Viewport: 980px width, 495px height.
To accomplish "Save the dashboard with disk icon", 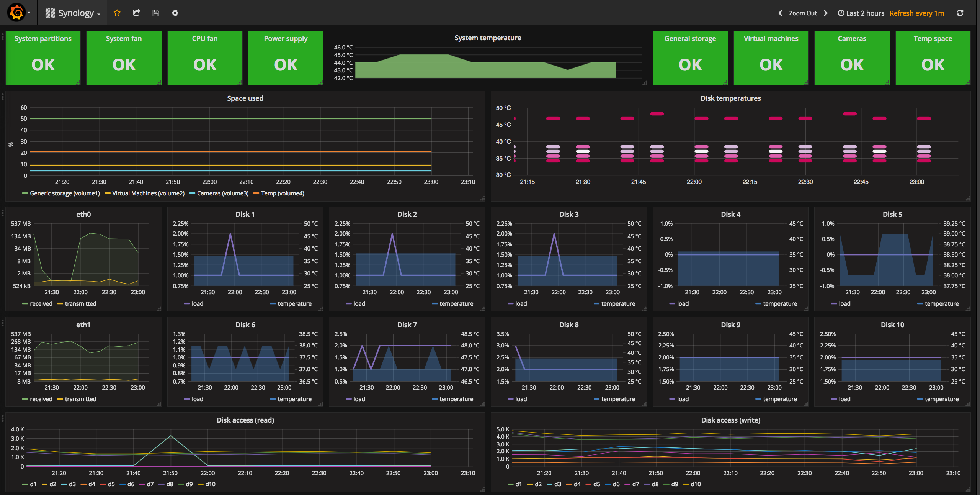I will click(x=156, y=13).
